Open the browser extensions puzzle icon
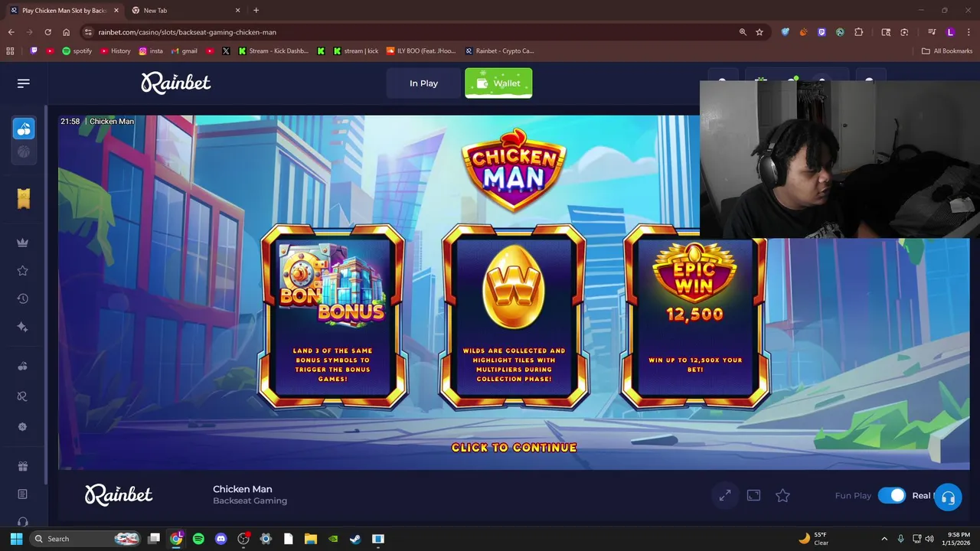980x551 pixels. pyautogui.click(x=858, y=32)
